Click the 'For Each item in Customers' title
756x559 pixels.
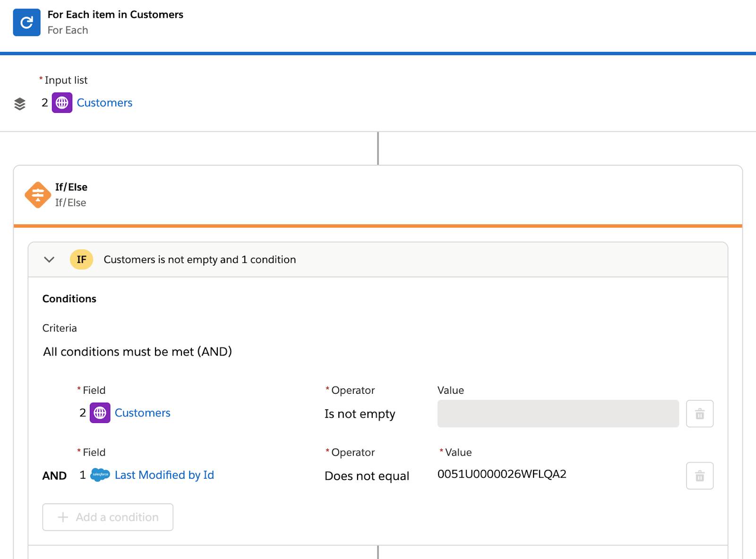click(115, 15)
